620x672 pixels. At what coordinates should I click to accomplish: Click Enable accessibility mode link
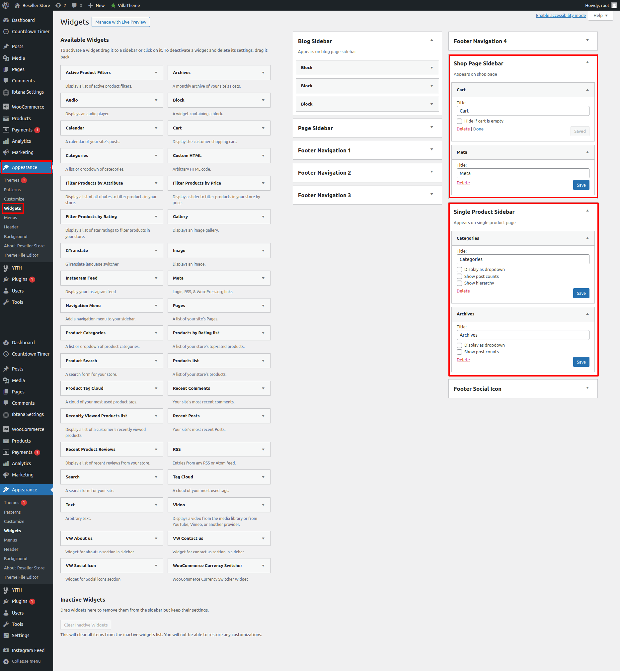click(560, 16)
